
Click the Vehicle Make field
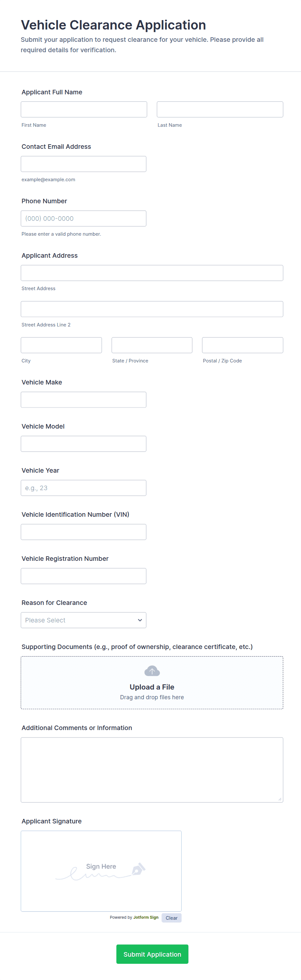pos(84,399)
